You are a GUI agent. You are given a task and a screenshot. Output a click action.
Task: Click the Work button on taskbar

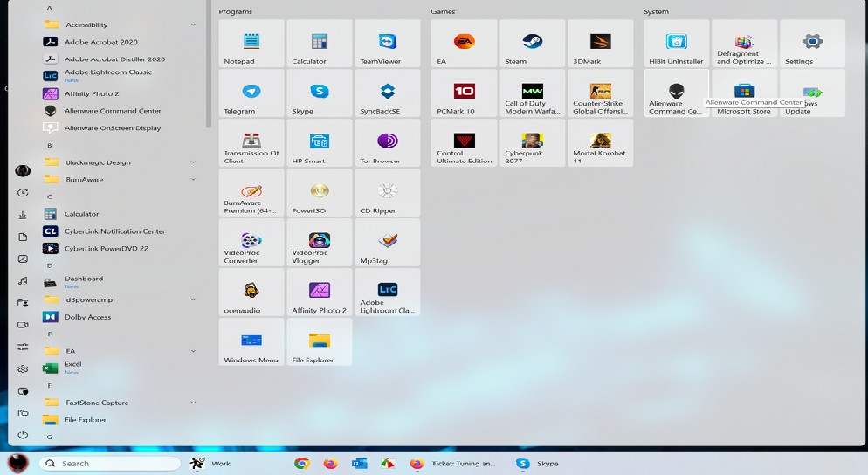click(x=211, y=464)
